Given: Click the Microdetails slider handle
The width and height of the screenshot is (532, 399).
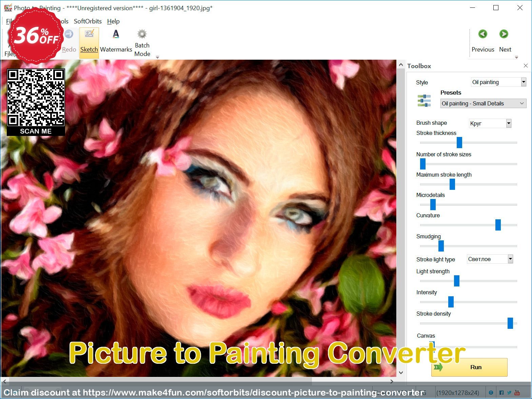Looking at the screenshot, I should (x=433, y=205).
